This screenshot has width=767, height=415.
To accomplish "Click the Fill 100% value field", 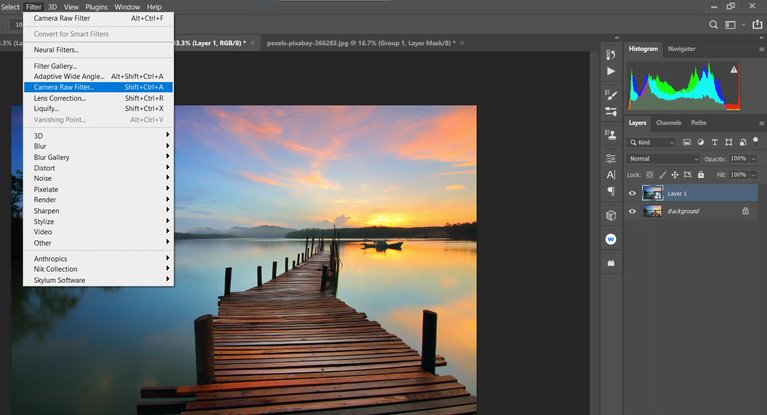I will tap(738, 175).
